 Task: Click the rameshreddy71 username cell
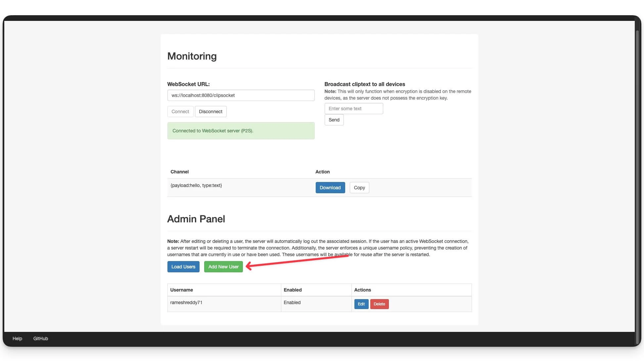tap(186, 302)
